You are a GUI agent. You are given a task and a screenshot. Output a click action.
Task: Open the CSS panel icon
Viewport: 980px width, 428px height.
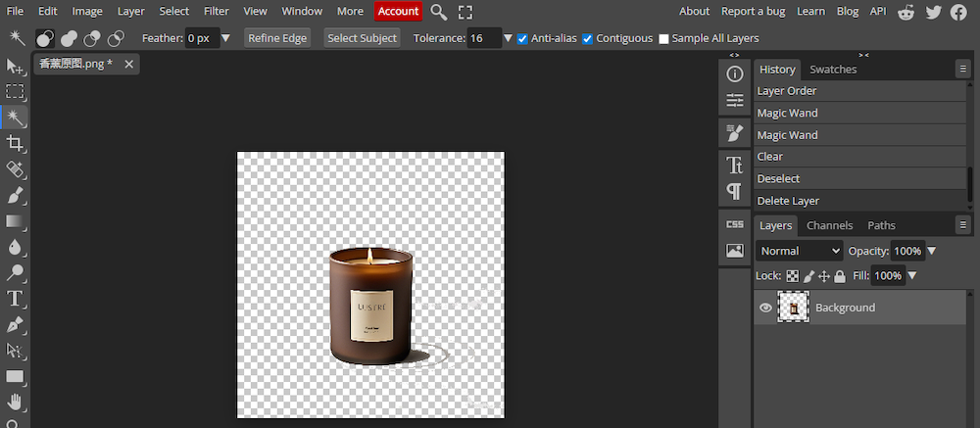(x=734, y=224)
